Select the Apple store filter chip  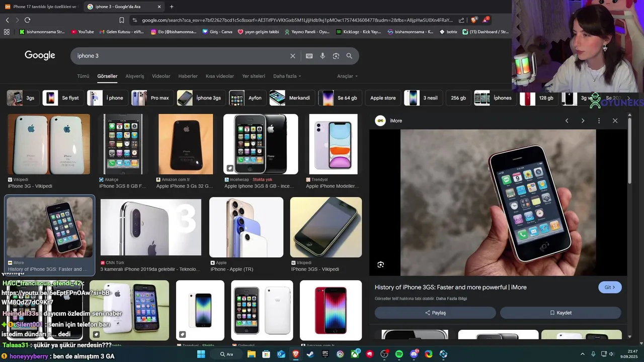(x=383, y=98)
